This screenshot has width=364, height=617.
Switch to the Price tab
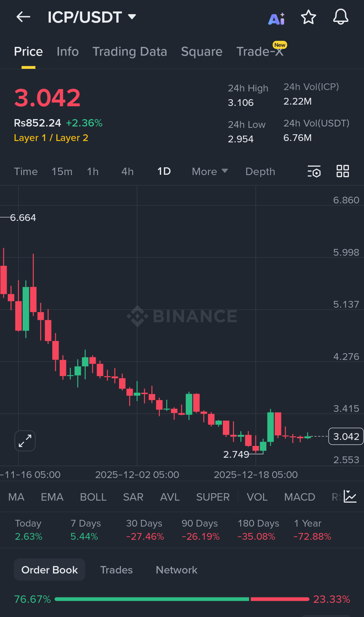point(28,52)
